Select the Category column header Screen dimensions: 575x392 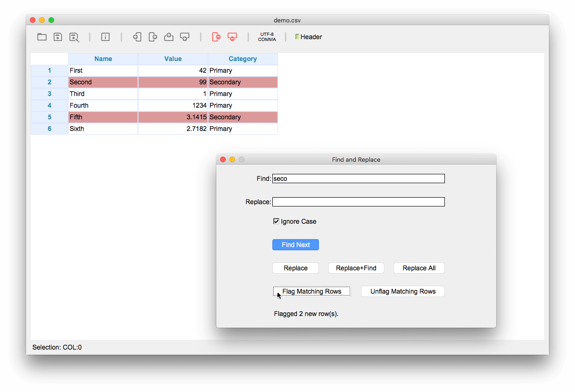pyautogui.click(x=242, y=59)
